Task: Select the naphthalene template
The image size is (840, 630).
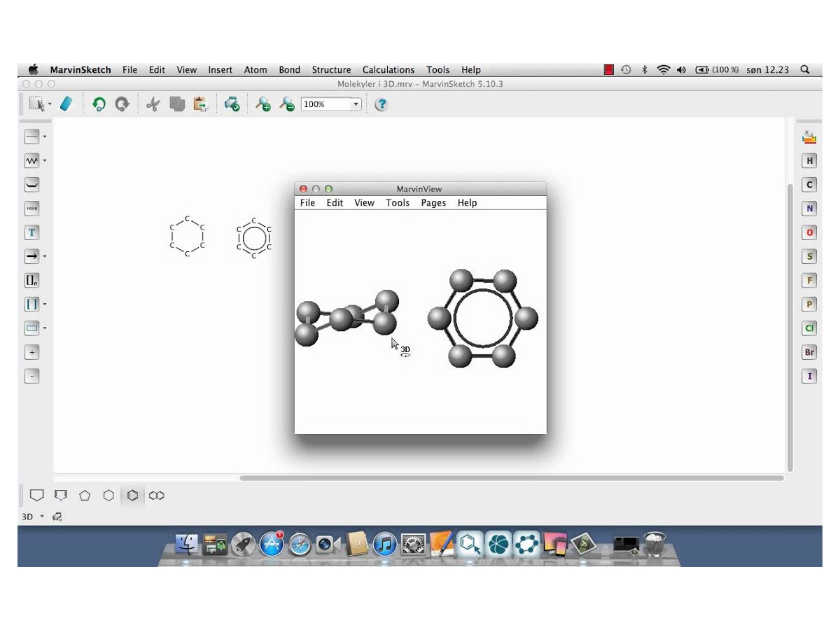Action: 157,496
